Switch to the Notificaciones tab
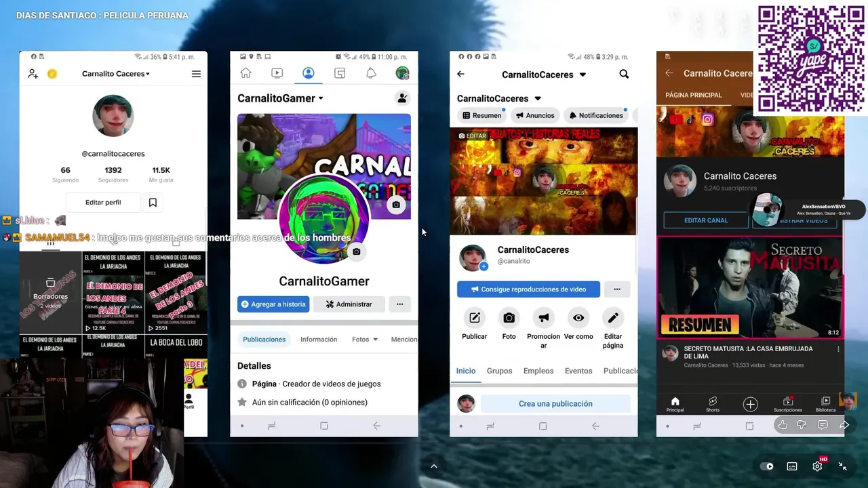This screenshot has width=868, height=488. 595,115
